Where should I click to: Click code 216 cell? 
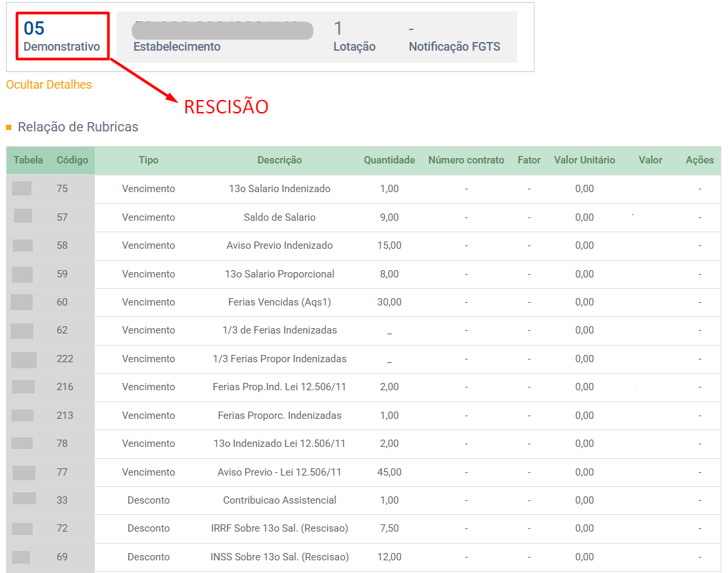(65, 387)
